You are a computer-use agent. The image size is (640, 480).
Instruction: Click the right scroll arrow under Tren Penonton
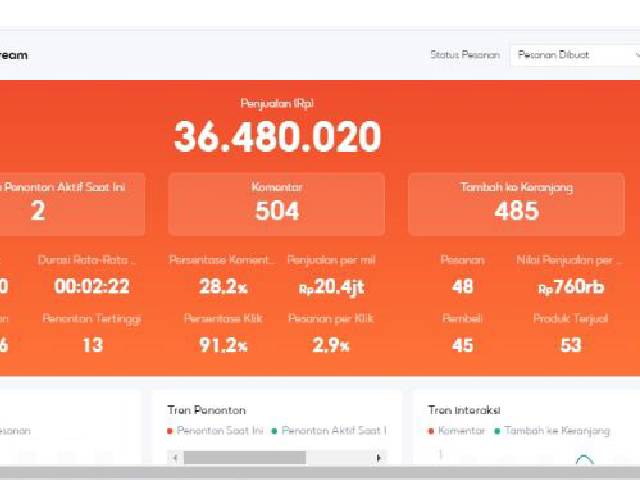[378, 457]
